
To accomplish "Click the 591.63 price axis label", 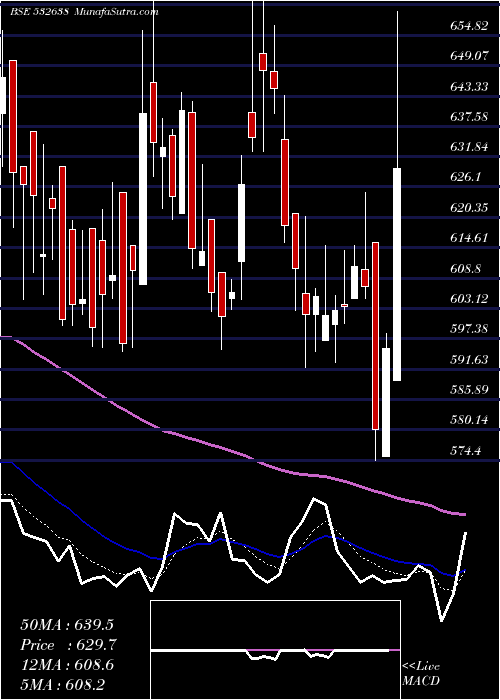I will pyautogui.click(x=468, y=359).
